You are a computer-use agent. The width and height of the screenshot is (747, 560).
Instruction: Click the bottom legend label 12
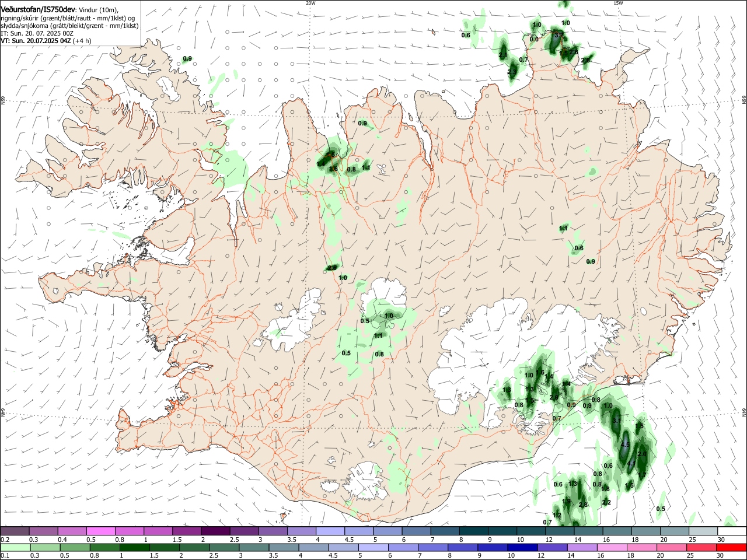coord(540,556)
